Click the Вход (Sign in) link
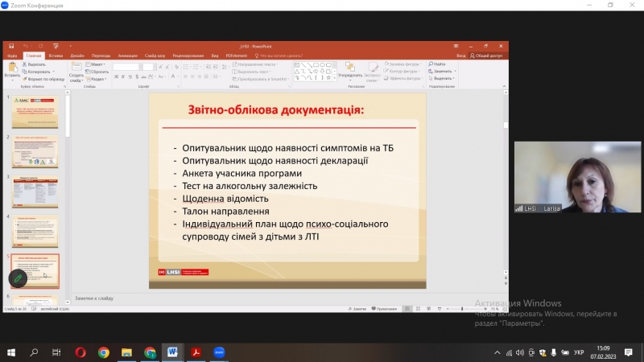 pyautogui.click(x=460, y=56)
